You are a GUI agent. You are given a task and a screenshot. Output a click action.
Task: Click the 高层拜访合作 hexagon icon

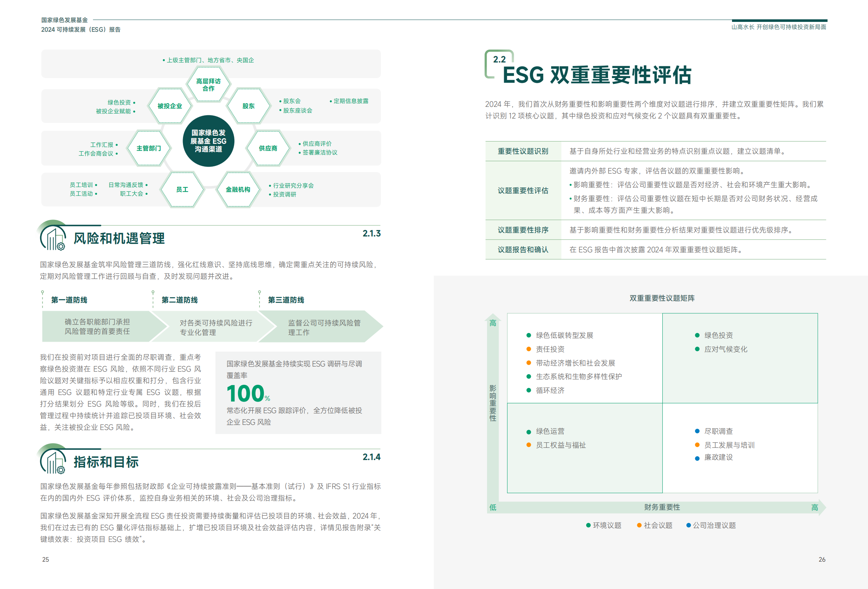(x=209, y=85)
